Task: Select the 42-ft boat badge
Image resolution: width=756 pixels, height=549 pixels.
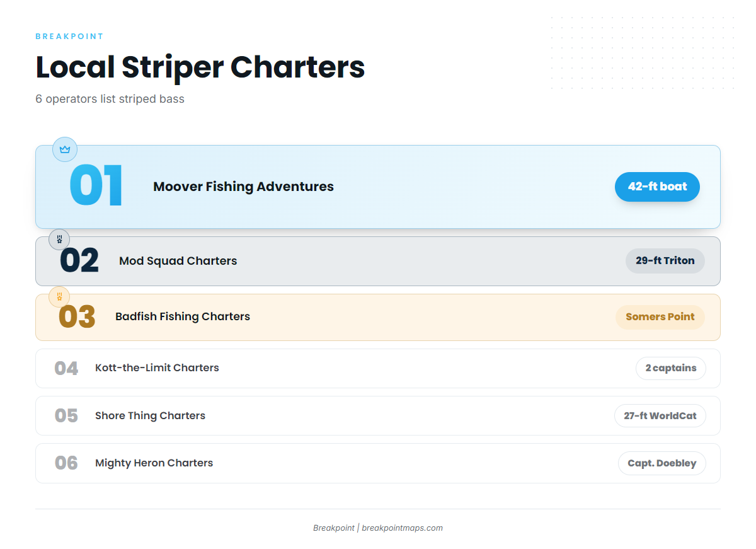Action: [657, 187]
